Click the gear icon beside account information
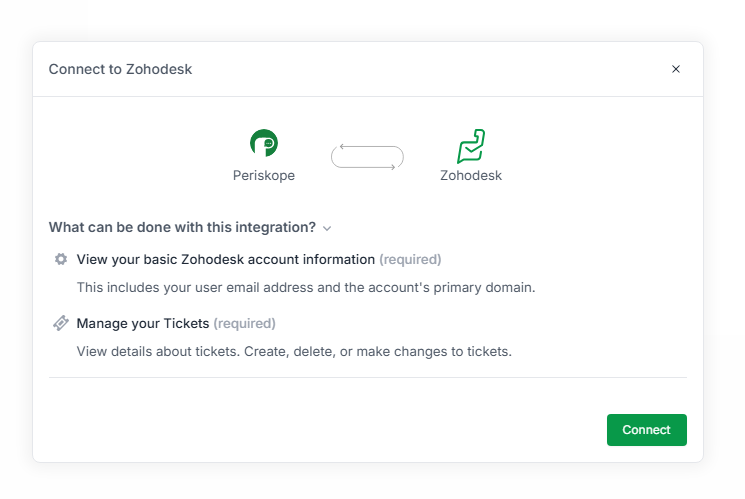 point(61,259)
